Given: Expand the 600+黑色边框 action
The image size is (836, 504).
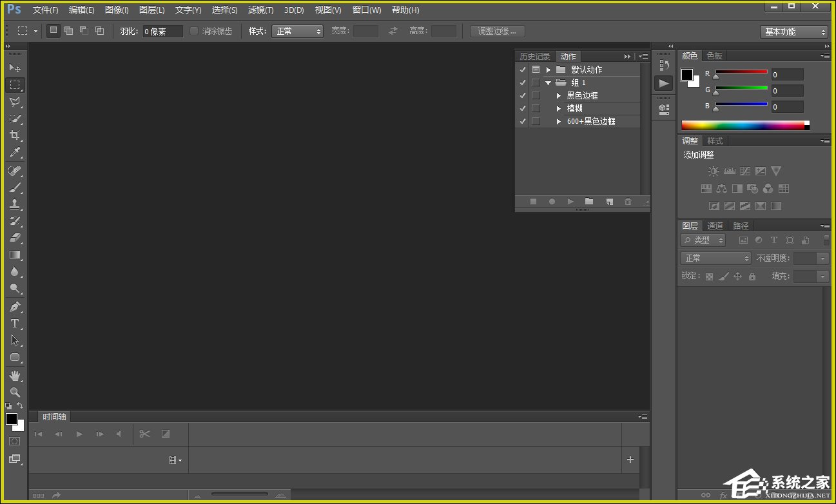Looking at the screenshot, I should click(559, 121).
